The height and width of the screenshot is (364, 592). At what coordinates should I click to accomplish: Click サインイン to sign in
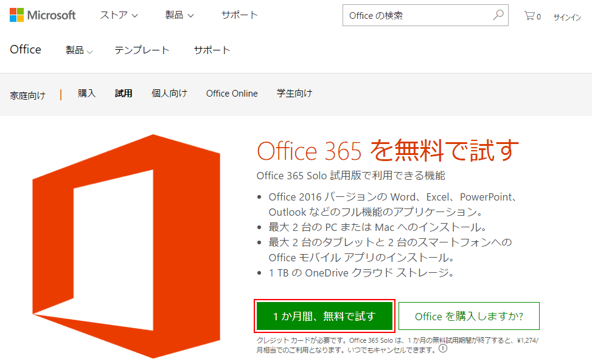click(567, 17)
